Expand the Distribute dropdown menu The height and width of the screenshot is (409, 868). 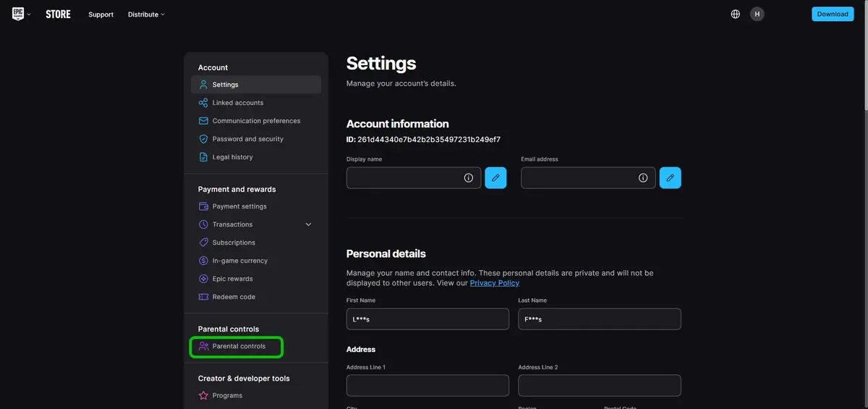click(x=146, y=14)
